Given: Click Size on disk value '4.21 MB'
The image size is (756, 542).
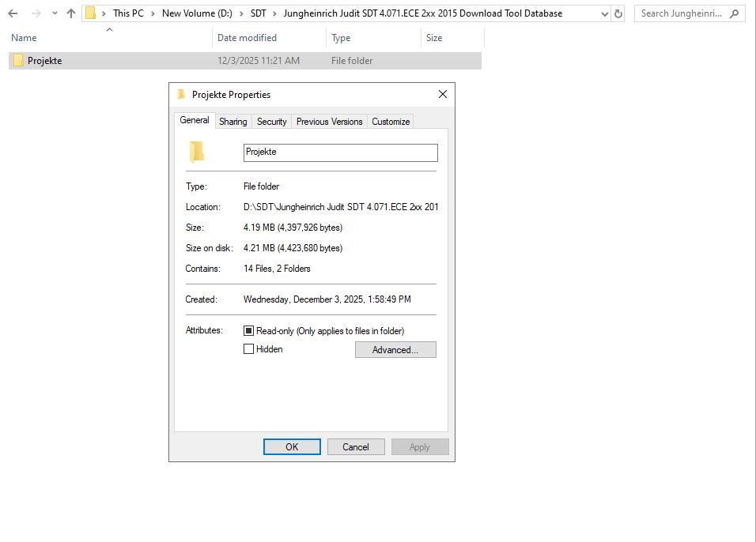Looking at the screenshot, I should click(x=293, y=248).
